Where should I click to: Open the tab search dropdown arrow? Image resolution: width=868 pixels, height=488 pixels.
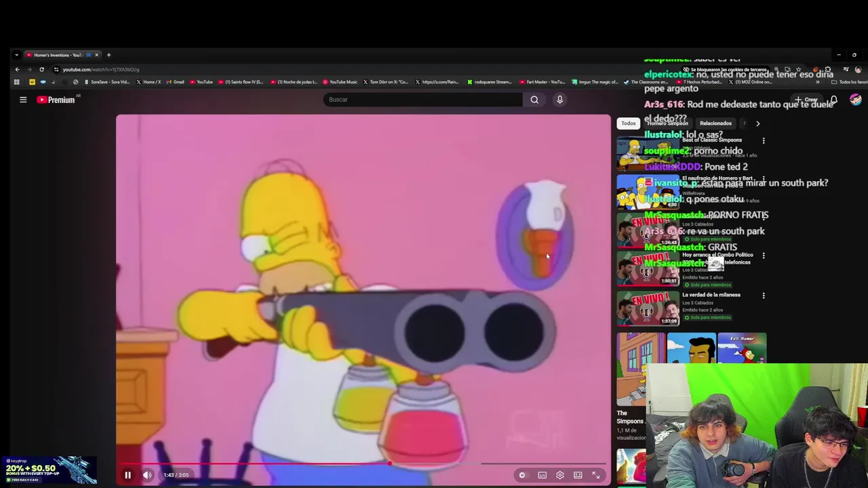click(x=16, y=55)
